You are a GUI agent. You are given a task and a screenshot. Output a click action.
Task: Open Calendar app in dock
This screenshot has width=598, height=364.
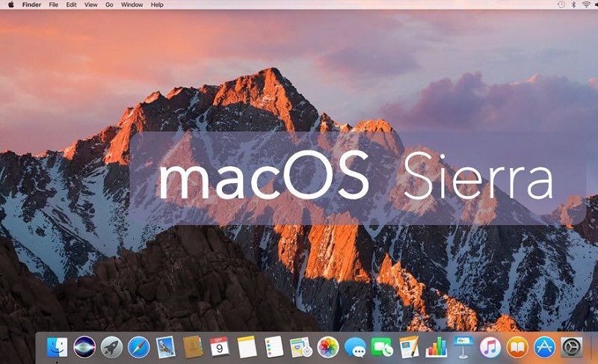tap(220, 348)
